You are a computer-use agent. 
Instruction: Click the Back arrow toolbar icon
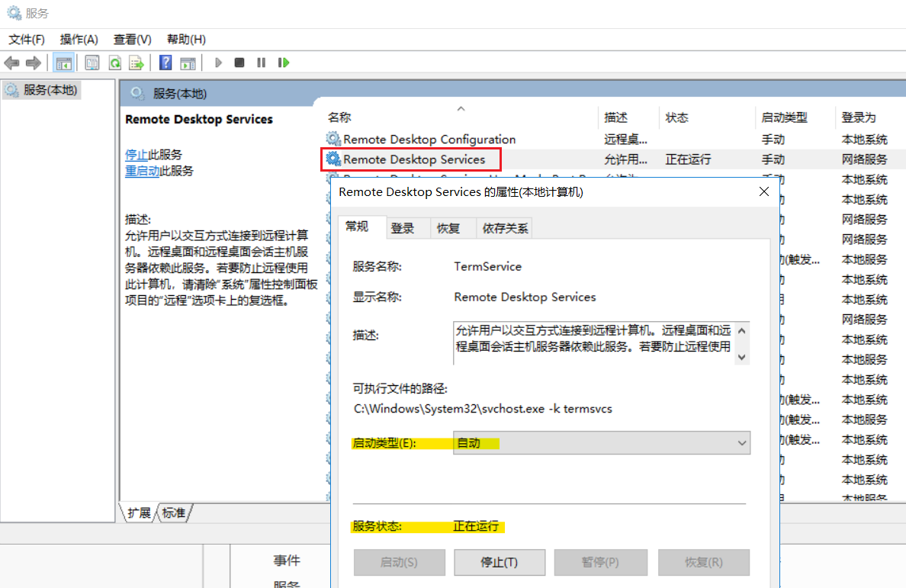coord(11,63)
